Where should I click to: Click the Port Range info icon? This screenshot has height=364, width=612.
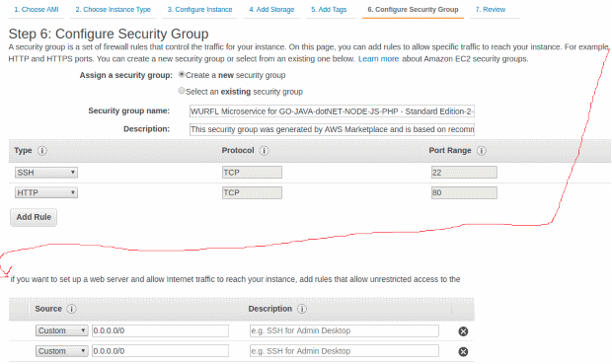coord(482,151)
